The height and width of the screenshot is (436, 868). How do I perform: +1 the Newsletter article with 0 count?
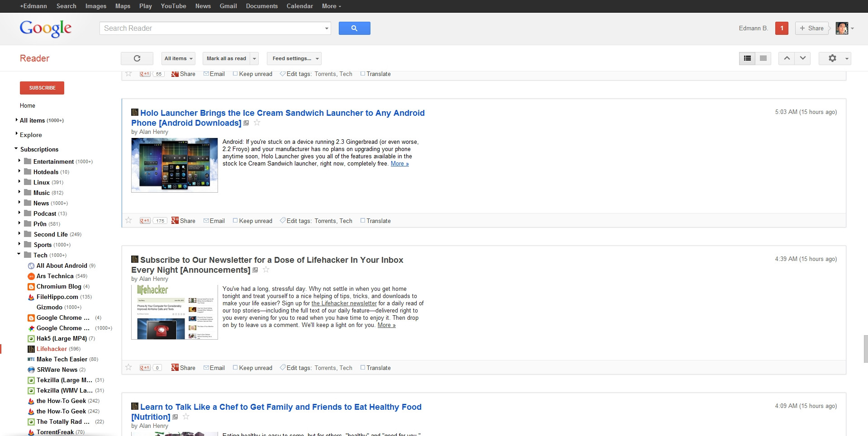(145, 368)
